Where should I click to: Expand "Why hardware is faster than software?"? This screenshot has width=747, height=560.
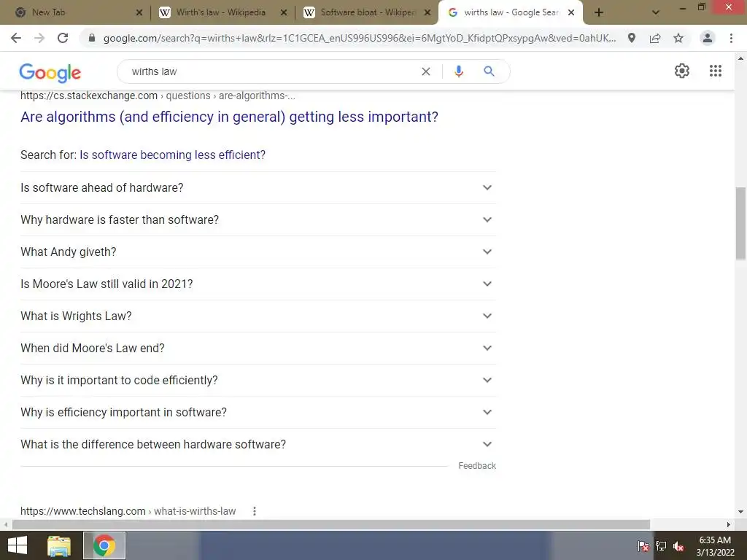pyautogui.click(x=258, y=220)
